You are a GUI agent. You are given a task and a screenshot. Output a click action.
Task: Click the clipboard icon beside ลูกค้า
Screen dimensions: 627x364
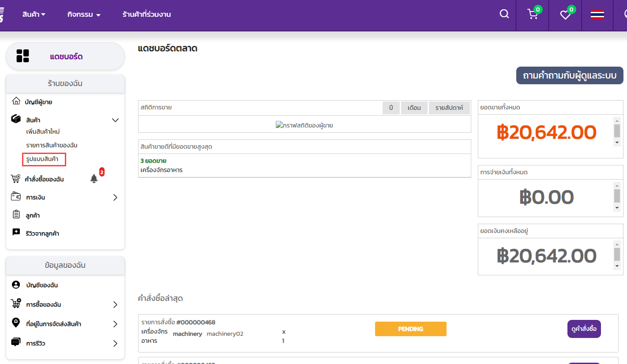[x=16, y=215]
